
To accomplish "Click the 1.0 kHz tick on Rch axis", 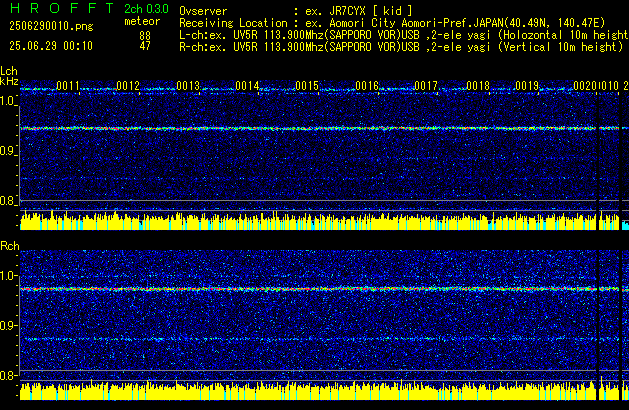I will (9, 276).
